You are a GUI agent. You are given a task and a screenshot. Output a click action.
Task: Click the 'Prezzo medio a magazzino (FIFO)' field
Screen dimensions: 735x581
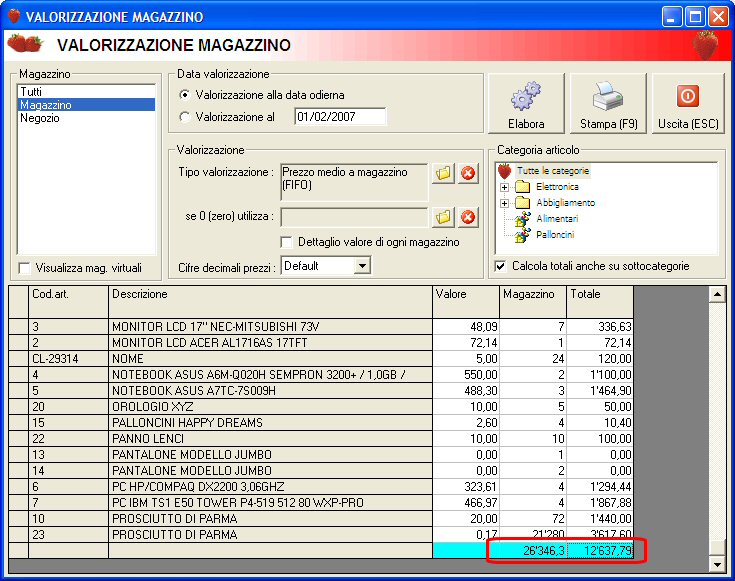tap(354, 182)
